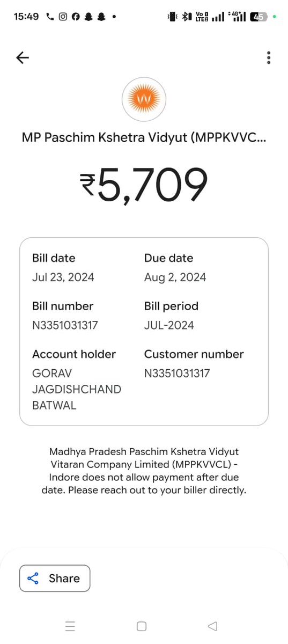Tap the Share button

(55, 578)
